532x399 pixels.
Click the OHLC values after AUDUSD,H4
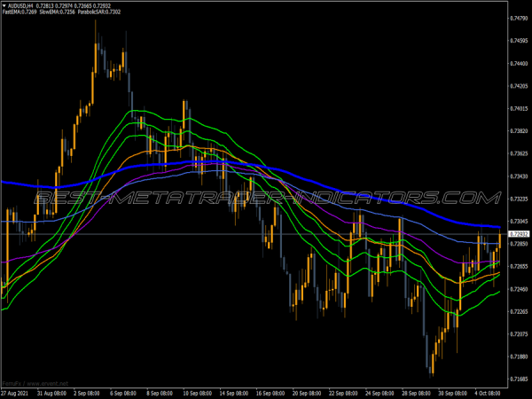point(74,6)
